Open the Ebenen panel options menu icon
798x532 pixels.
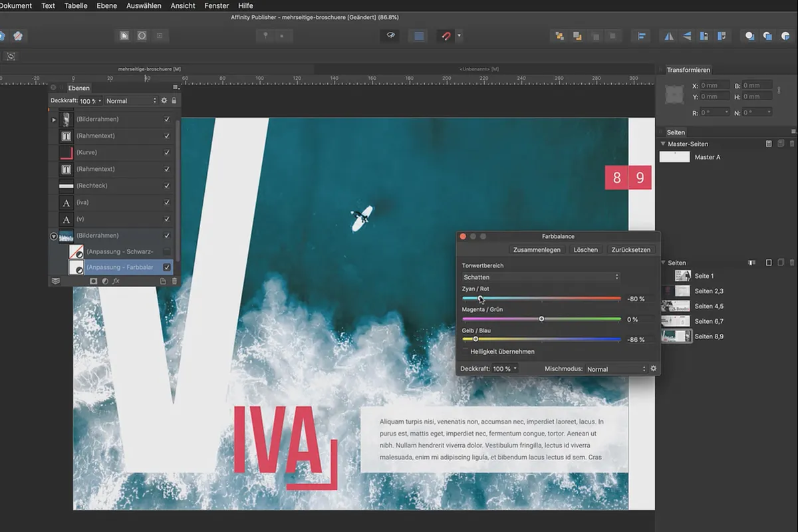click(176, 88)
